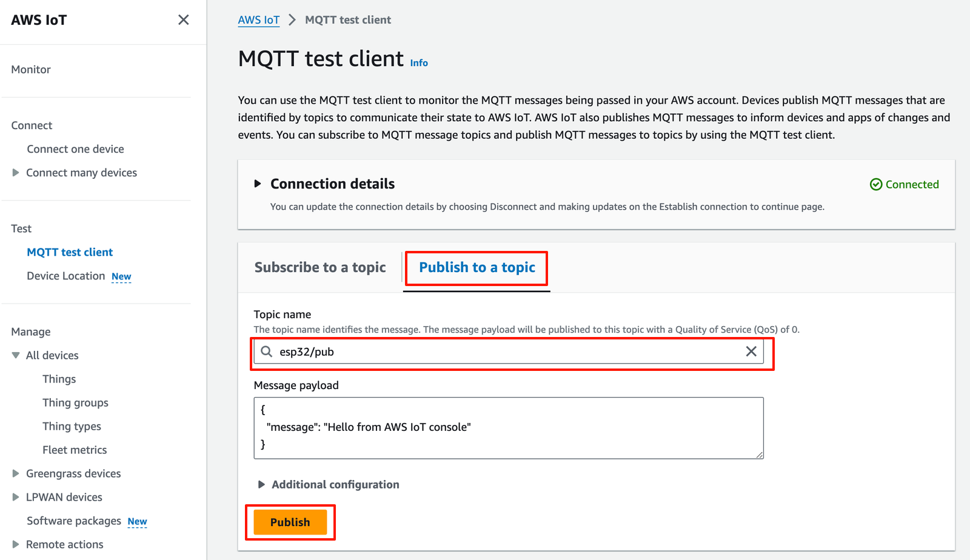Click inside the Message payload text area

point(509,428)
